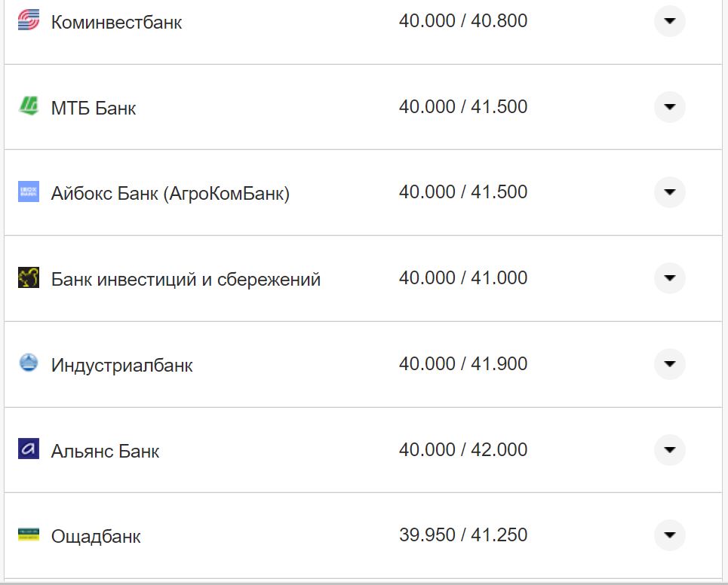Viewport: 728px width, 585px height.
Task: Click Альянс Банк rate 40.000 / 42.000
Action: pos(462,450)
